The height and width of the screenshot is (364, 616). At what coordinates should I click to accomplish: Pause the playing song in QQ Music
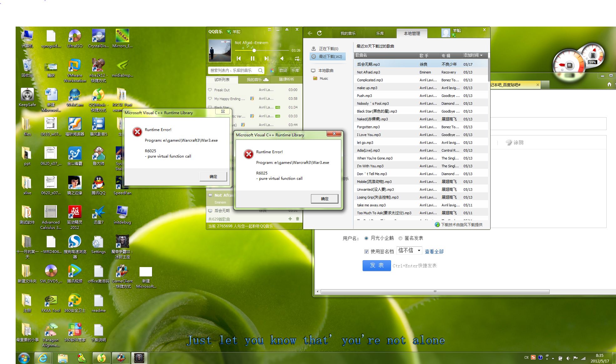[252, 58]
